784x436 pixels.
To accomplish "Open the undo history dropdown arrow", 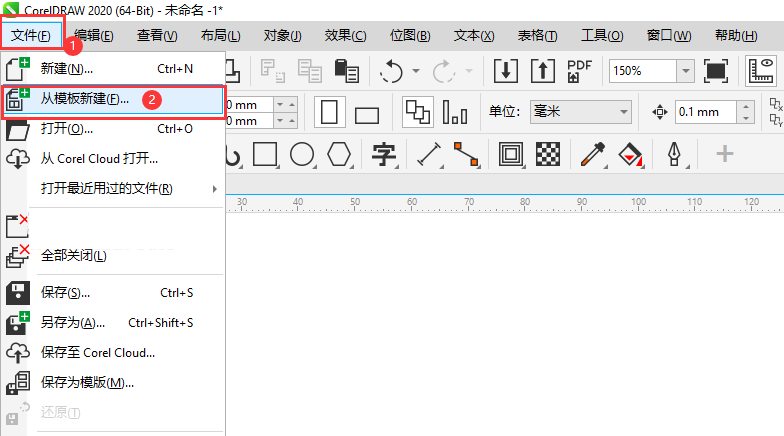I will pyautogui.click(x=416, y=71).
